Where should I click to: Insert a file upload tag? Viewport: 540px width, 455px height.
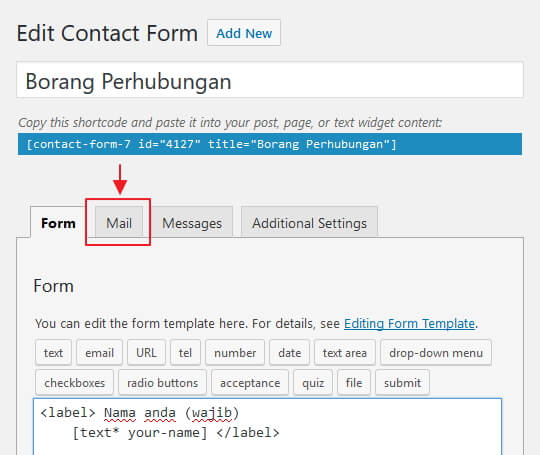(354, 382)
